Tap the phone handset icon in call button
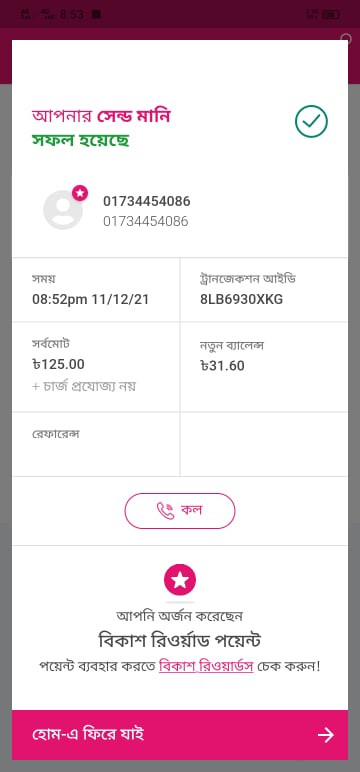 (165, 511)
